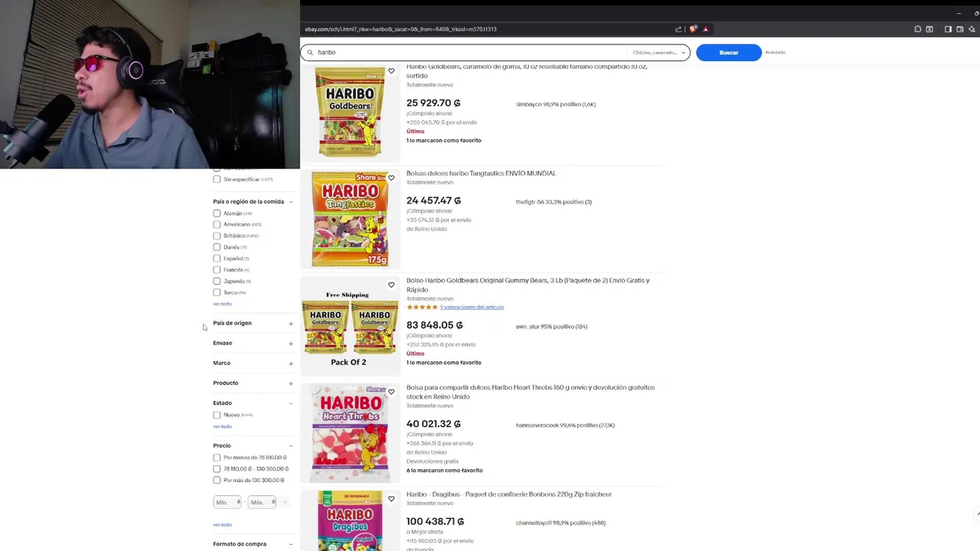This screenshot has width=980, height=551.
Task: Click seller simbayco 98,9% positivo
Action: tap(556, 104)
